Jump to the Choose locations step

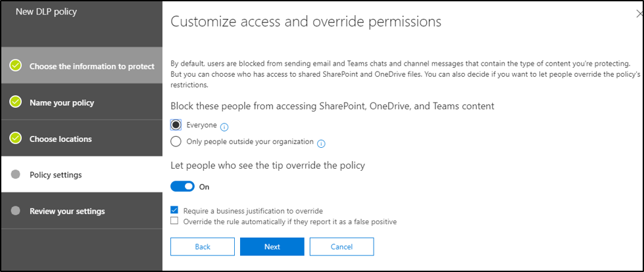61,139
